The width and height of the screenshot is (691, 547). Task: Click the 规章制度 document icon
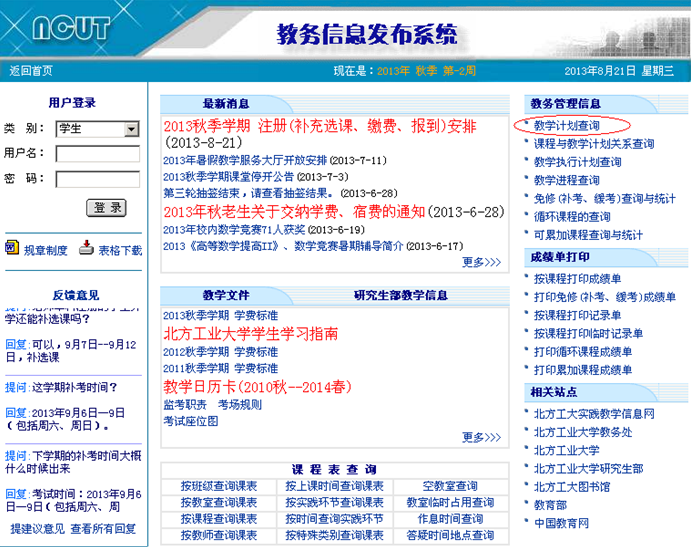coord(12,249)
